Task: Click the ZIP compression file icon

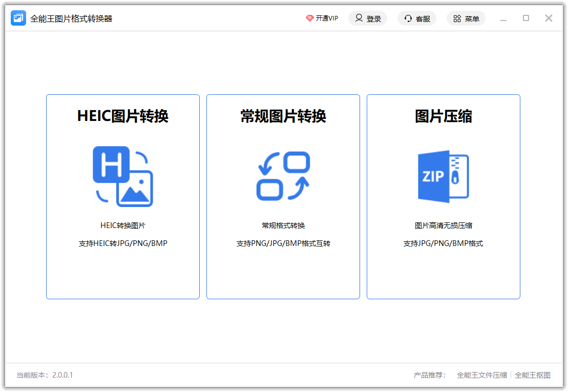Action: (444, 176)
